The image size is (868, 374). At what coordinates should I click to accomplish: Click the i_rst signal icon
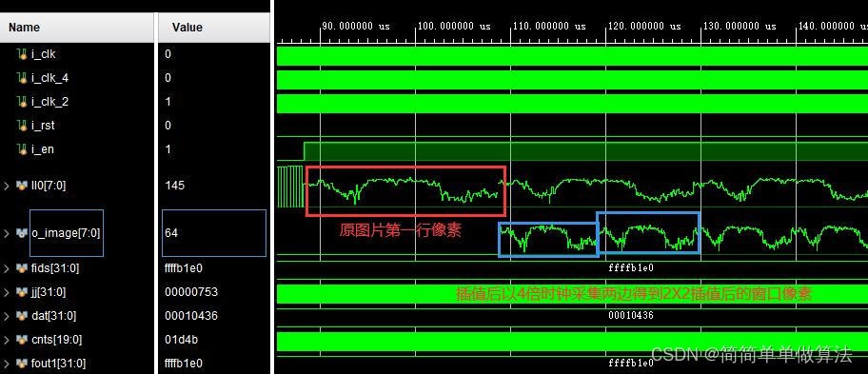(22, 126)
